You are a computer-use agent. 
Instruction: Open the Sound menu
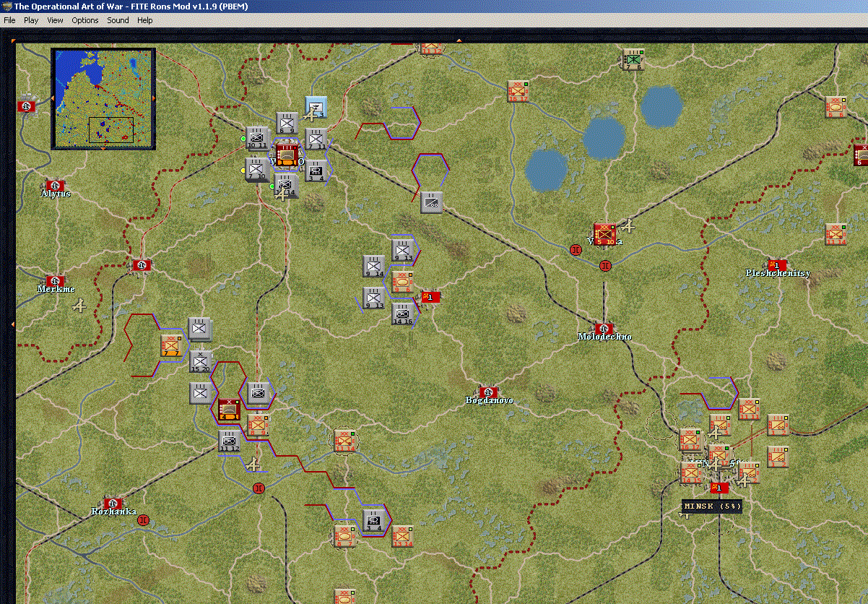[118, 20]
